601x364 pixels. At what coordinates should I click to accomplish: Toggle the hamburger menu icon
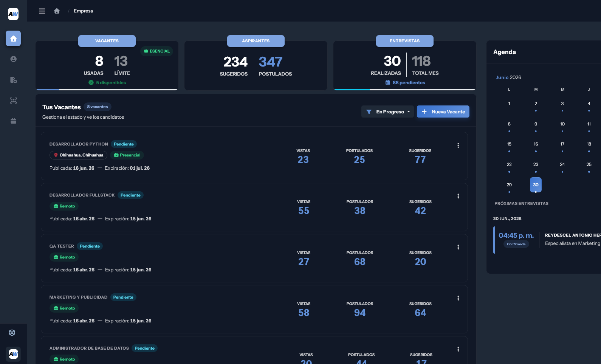[x=42, y=11]
